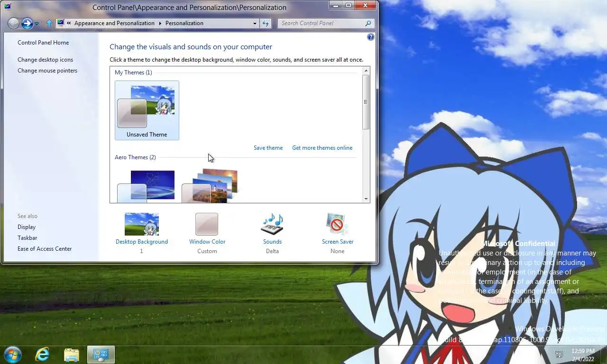Click the theme list scroll down arrow
The width and height of the screenshot is (607, 364).
pyautogui.click(x=366, y=199)
